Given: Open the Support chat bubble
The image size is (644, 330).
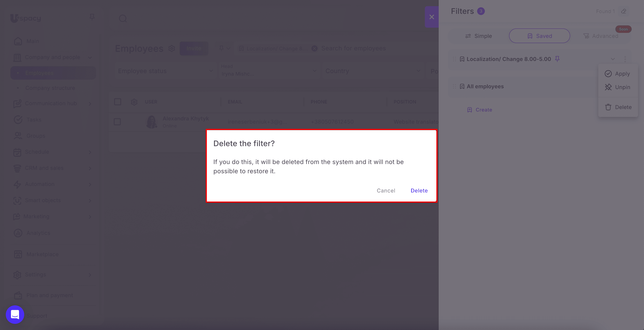Looking at the screenshot, I should (15, 314).
